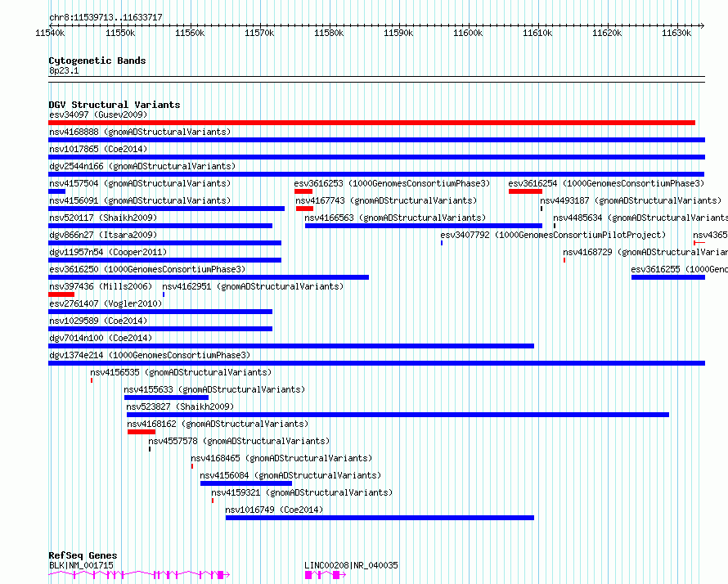
Task: Open nsv4168888 (gnomADStructuralVariants) label
Action: pos(140,132)
